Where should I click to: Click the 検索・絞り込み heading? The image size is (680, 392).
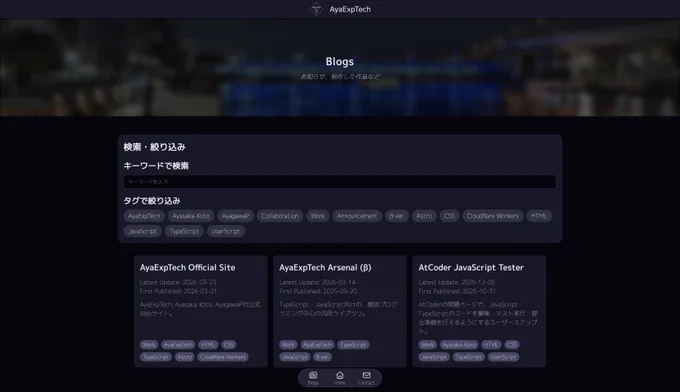pyautogui.click(x=154, y=147)
